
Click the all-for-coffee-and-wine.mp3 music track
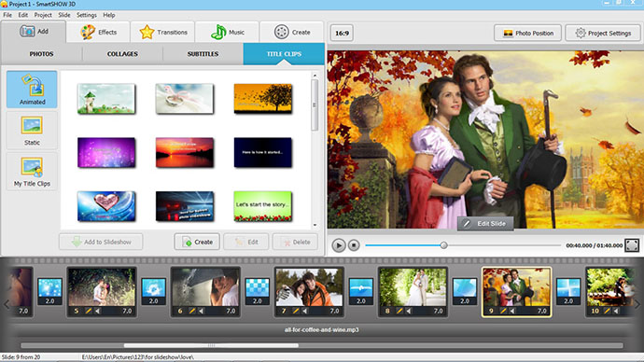(x=322, y=329)
